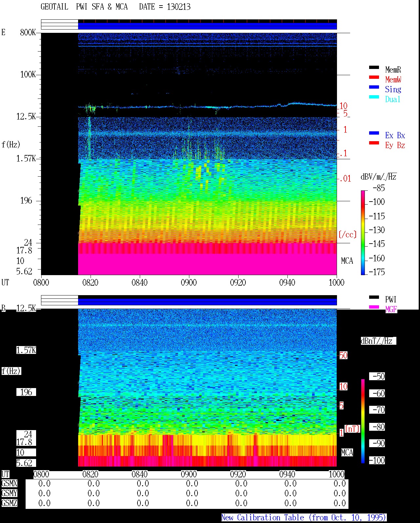The width and height of the screenshot is (420, 523).
Task: Click the 0940 tick on the lower time axis
Action: pyautogui.click(x=287, y=474)
